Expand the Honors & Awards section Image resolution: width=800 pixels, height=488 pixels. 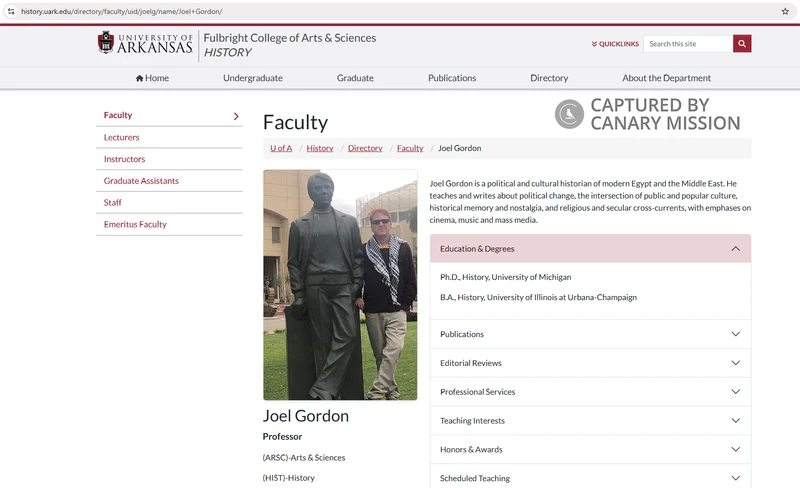point(590,449)
